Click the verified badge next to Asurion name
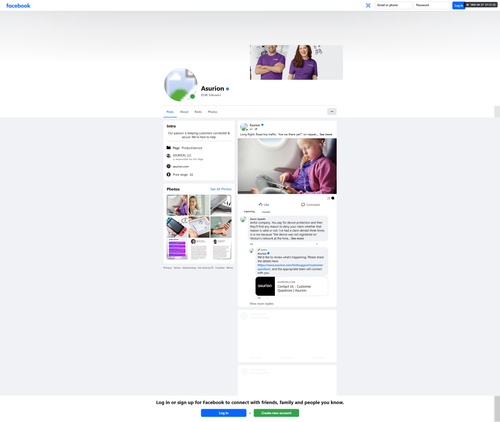Image resolution: width=500 pixels, height=422 pixels. pyautogui.click(x=227, y=89)
